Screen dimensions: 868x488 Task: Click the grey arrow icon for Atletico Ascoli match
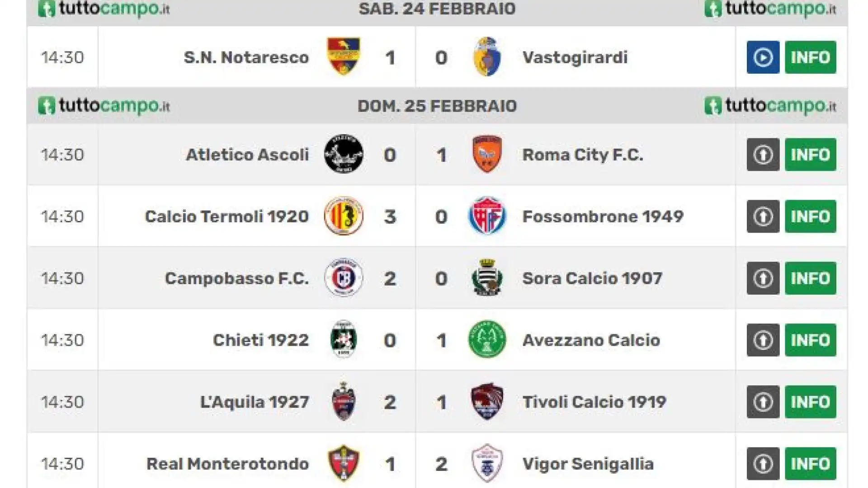763,155
